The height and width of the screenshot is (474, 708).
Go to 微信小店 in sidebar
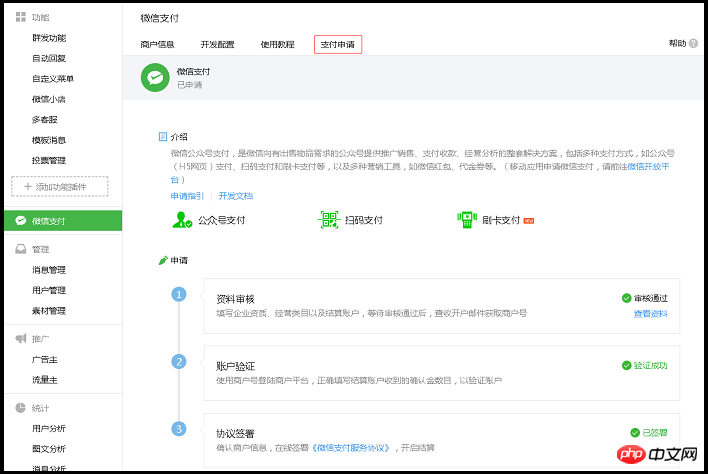tap(49, 99)
